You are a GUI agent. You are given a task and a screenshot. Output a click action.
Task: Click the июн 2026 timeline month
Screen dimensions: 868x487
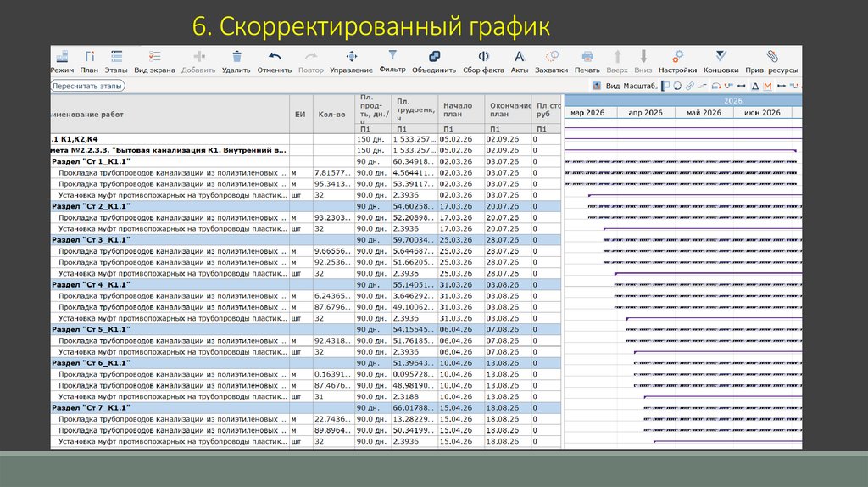tap(762, 113)
